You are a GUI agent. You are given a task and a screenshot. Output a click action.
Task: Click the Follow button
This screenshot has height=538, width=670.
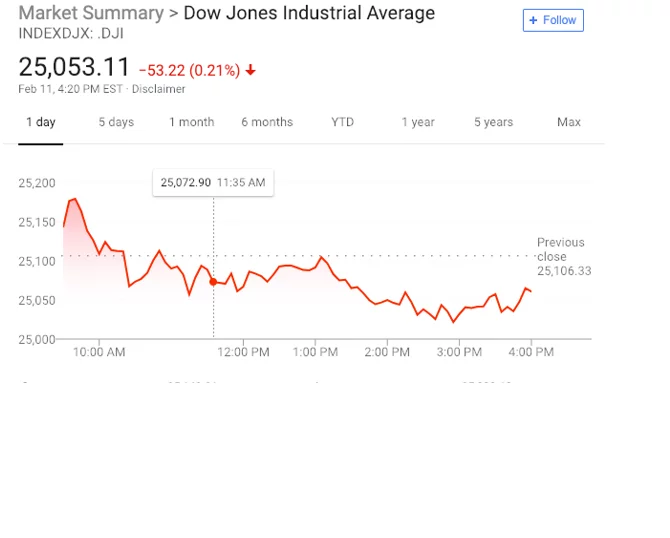(553, 20)
